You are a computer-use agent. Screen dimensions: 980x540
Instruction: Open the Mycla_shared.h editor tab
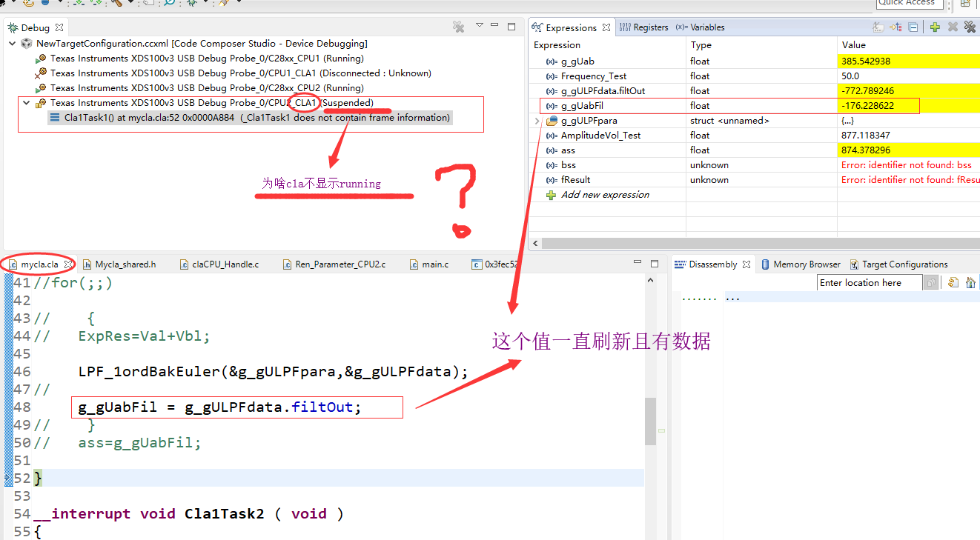pyautogui.click(x=119, y=264)
